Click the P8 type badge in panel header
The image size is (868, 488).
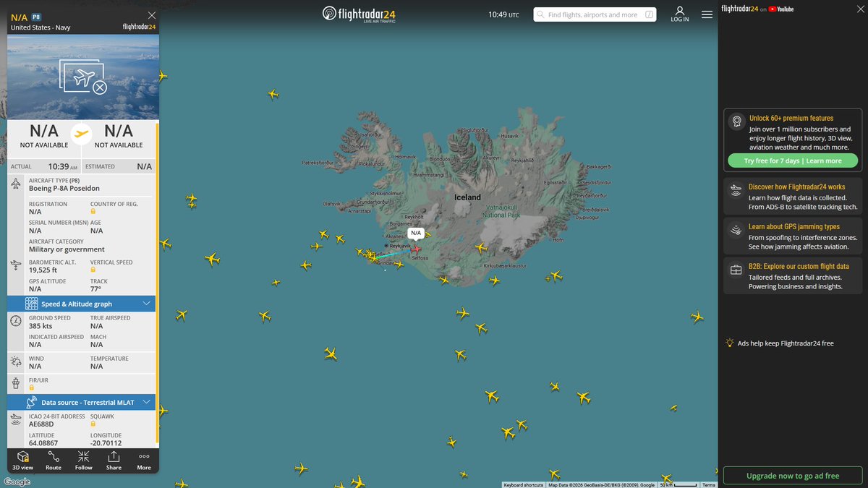point(37,16)
